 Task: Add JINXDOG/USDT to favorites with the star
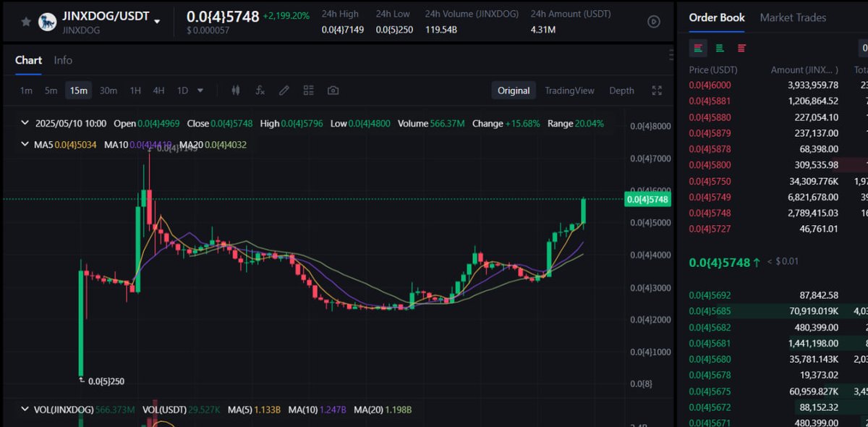point(26,22)
